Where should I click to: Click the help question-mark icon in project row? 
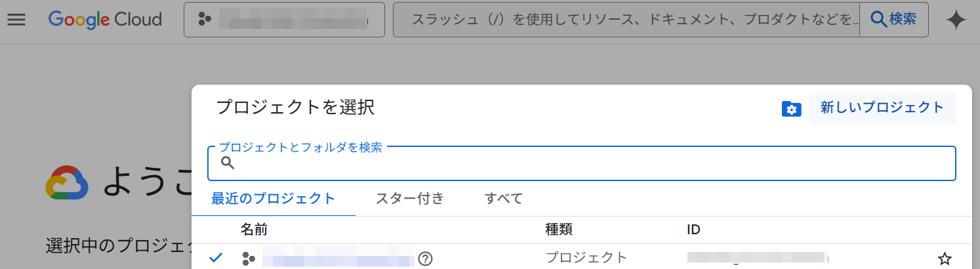[x=425, y=259]
